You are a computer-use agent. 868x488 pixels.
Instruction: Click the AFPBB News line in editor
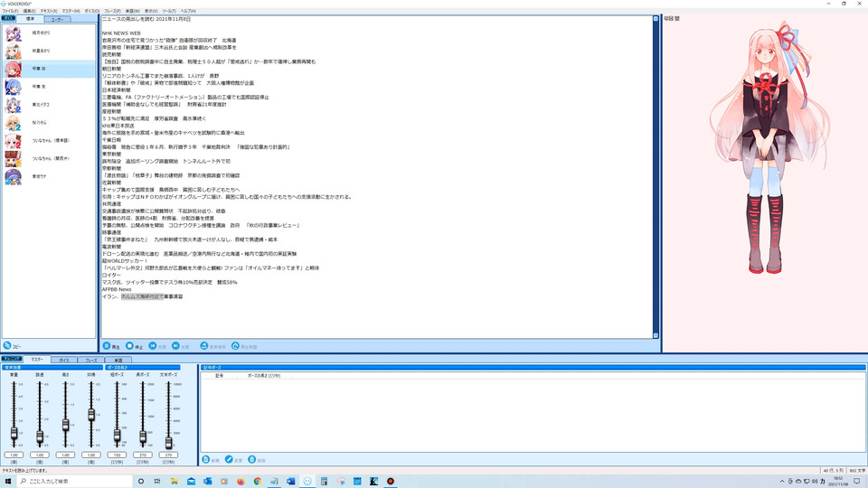tap(117, 289)
